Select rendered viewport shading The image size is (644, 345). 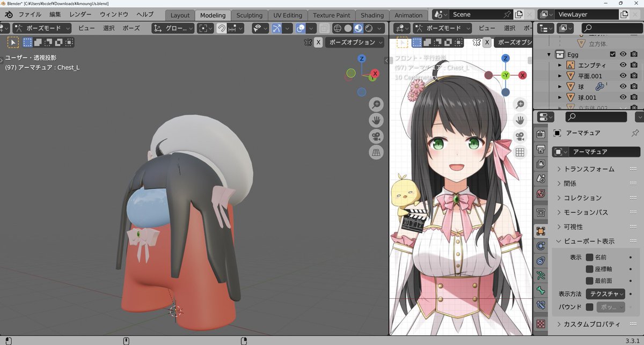pyautogui.click(x=368, y=28)
